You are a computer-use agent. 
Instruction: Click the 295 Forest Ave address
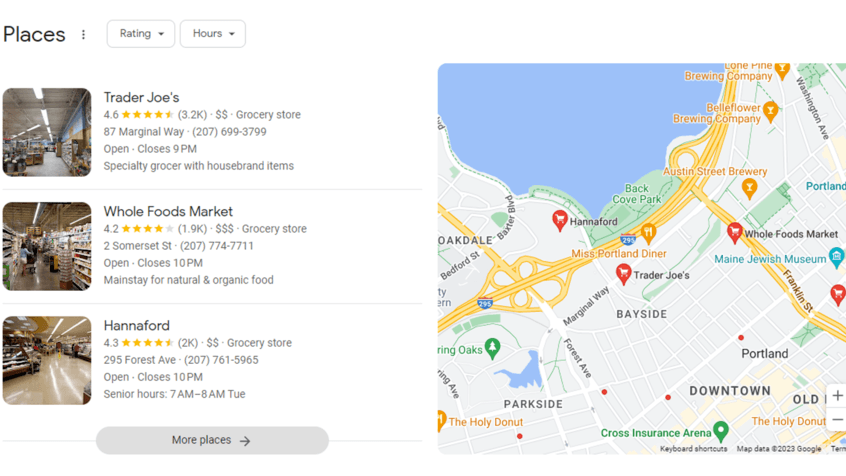point(140,360)
